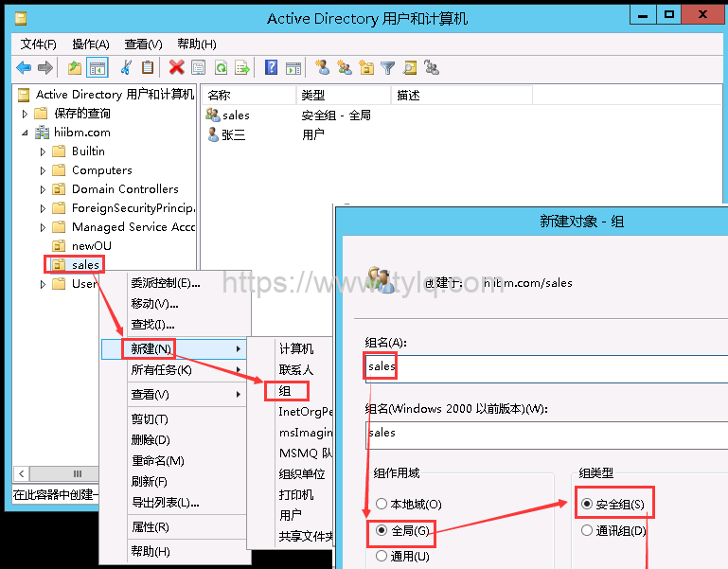Choose 移动(V)... in context menu
The width and height of the screenshot is (728, 569).
154,304
